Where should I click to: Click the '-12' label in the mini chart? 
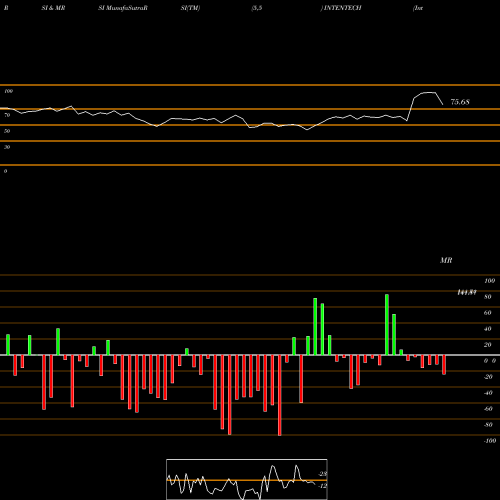coord(323,486)
